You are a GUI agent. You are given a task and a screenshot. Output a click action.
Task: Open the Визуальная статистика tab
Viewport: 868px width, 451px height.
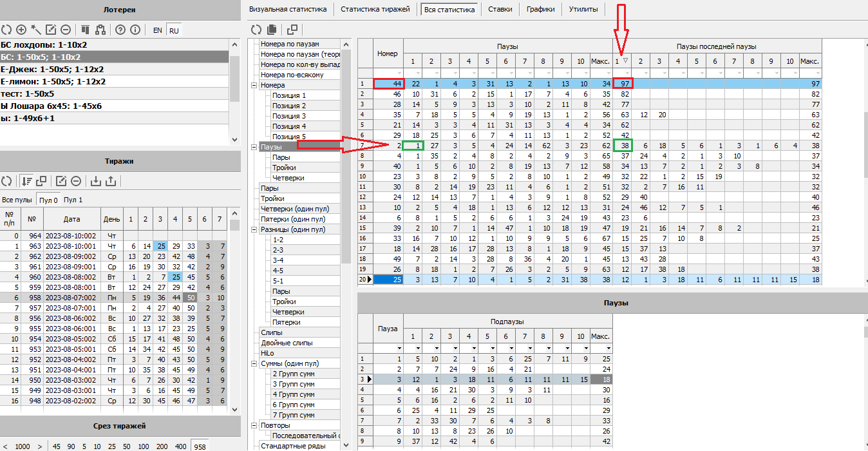click(x=288, y=9)
